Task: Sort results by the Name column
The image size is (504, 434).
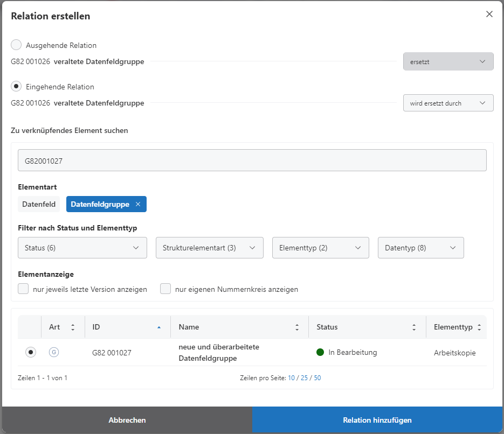Action: (x=296, y=327)
